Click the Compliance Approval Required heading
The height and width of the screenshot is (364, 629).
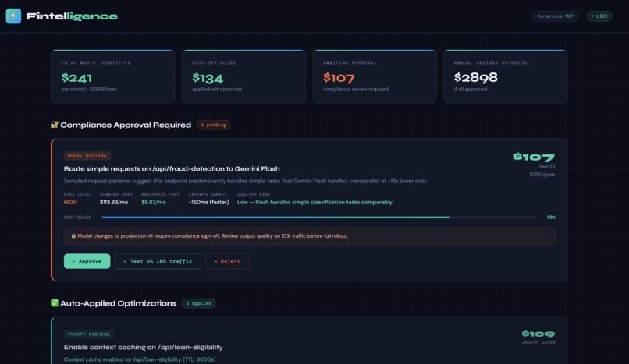coord(126,125)
